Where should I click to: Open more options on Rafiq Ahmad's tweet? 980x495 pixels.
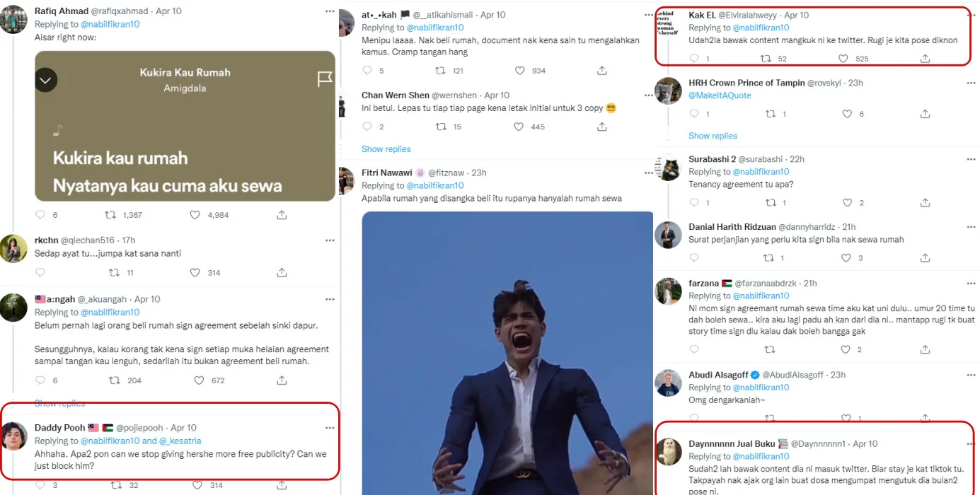[x=330, y=11]
